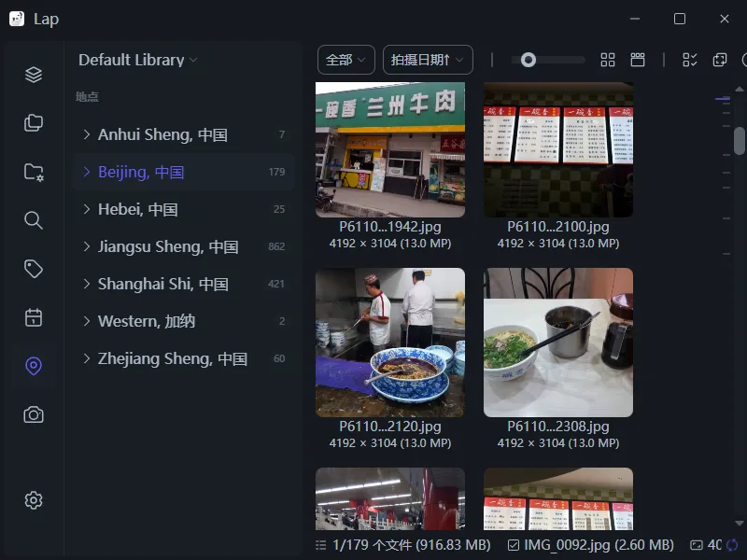747x560 pixels.
Task: Open the noodle bowl photo thumbnail
Action: click(558, 343)
